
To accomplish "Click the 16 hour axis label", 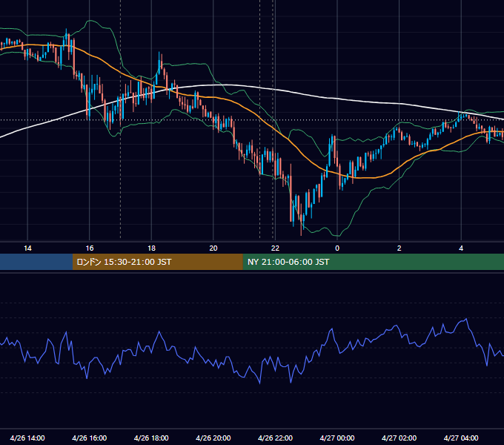I will coord(90,248).
